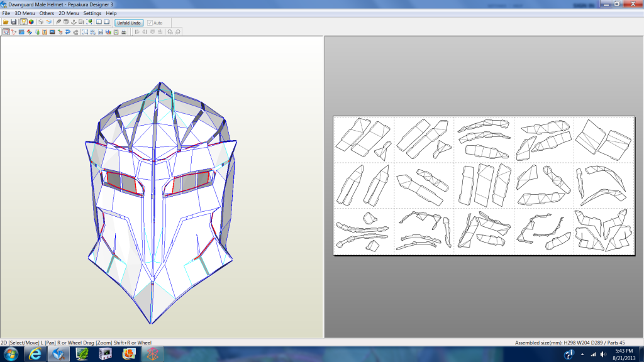Click the framed page icon before the printer
The height and width of the screenshot is (362, 644).
116,32
